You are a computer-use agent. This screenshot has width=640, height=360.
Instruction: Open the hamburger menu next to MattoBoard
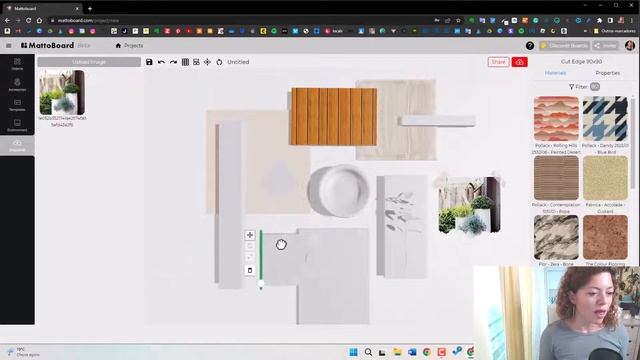[9, 46]
